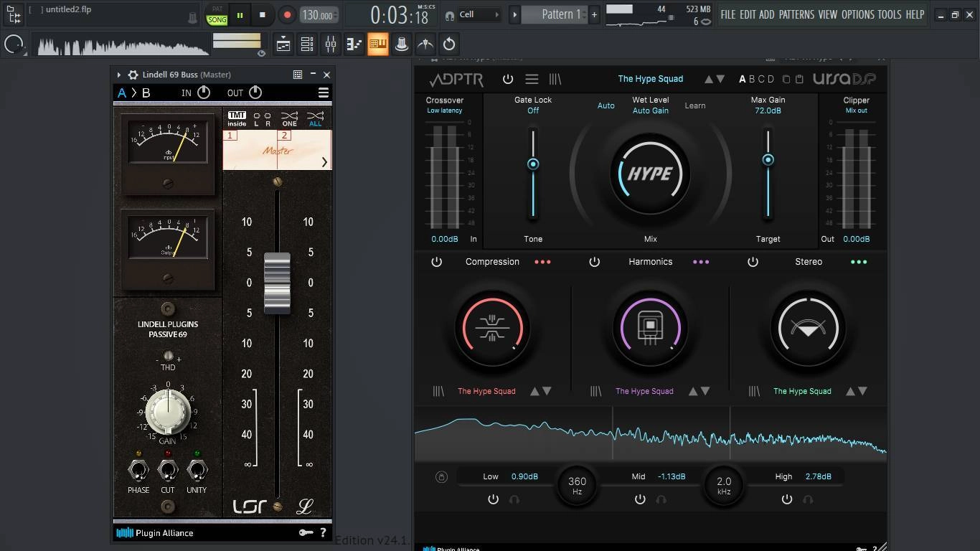
Task: Open the Cell snap dropdown
Action: [479, 14]
